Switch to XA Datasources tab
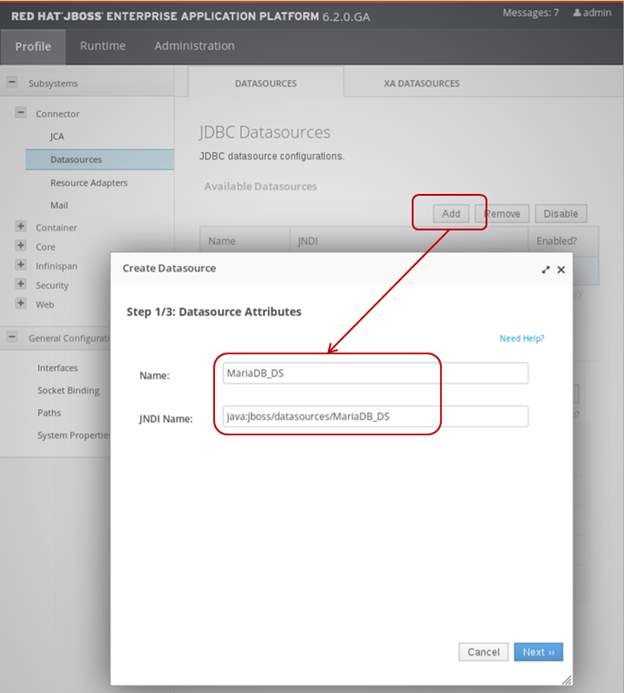 coord(421,83)
